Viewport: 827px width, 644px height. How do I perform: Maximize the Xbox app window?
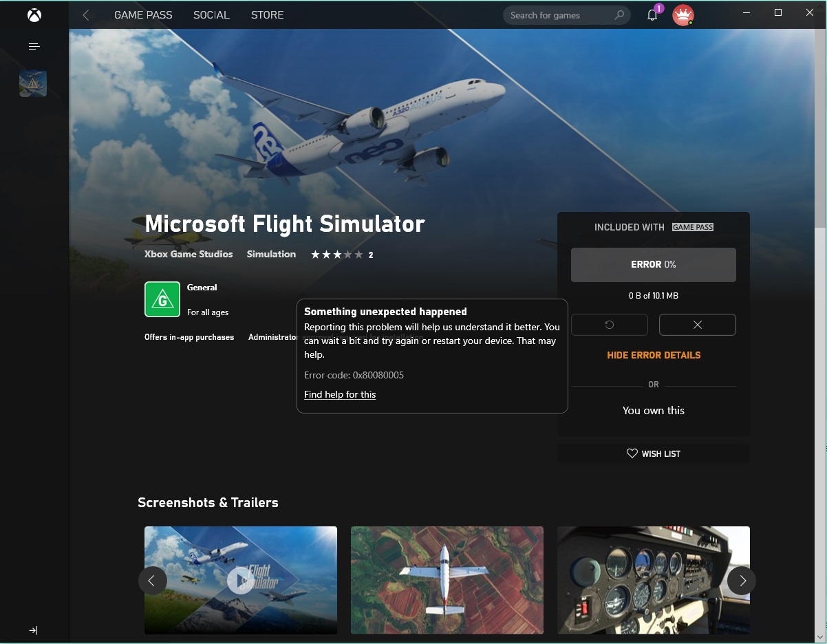point(778,12)
